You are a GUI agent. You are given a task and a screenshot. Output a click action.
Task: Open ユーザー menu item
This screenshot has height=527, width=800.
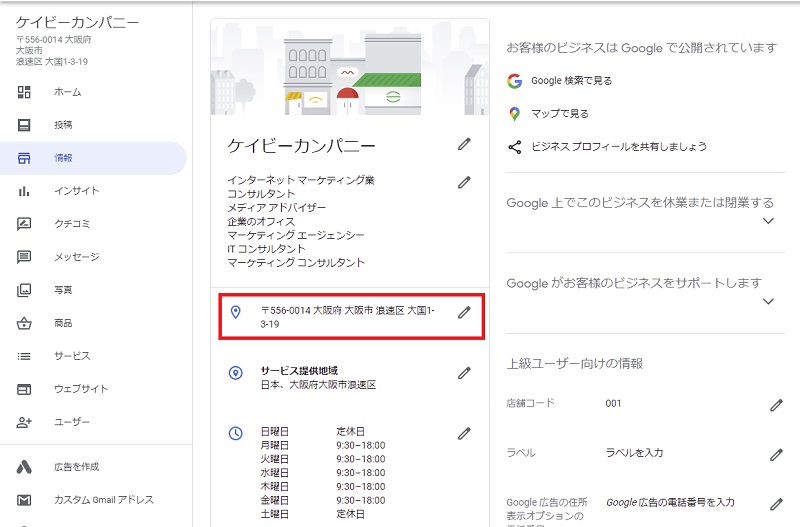coord(93,422)
